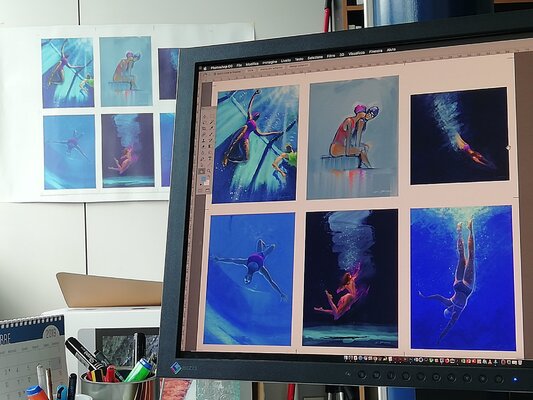Image resolution: width=533 pixels, height=400 pixels.
Task: Reset default foreground and background colors
Action: tap(201, 185)
